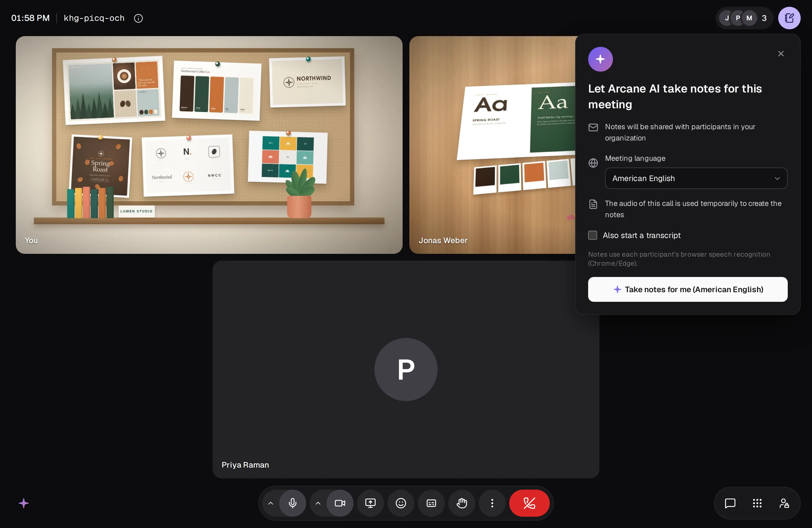Mute the microphone
Image resolution: width=812 pixels, height=528 pixels.
[292, 503]
